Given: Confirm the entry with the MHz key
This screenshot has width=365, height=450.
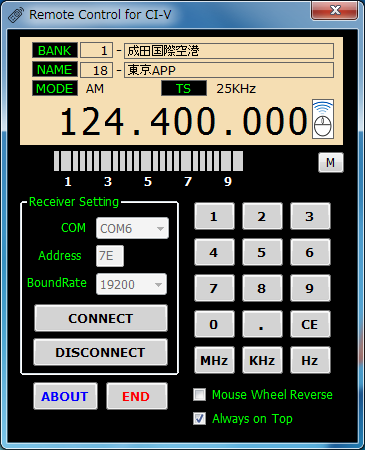Looking at the screenshot, I should point(214,360).
